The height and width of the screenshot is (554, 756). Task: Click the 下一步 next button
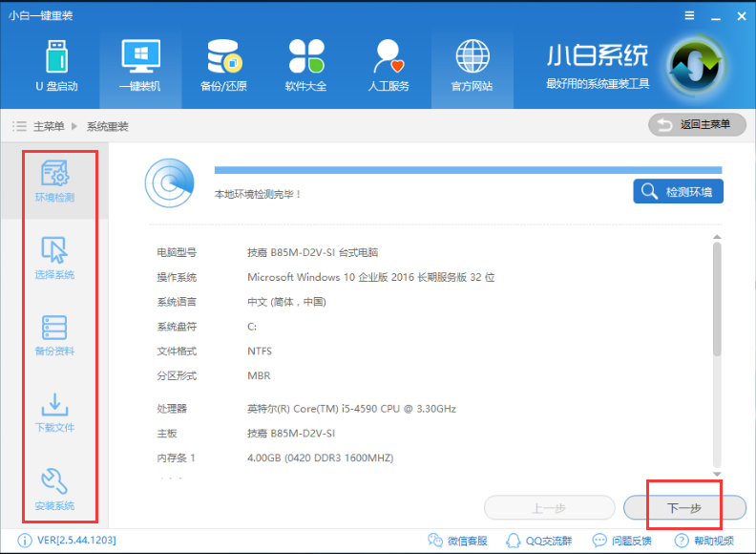683,507
